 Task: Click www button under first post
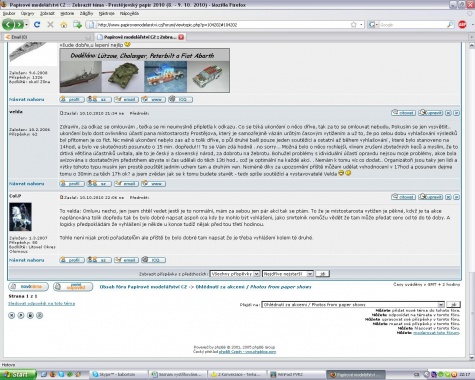[x=153, y=99]
